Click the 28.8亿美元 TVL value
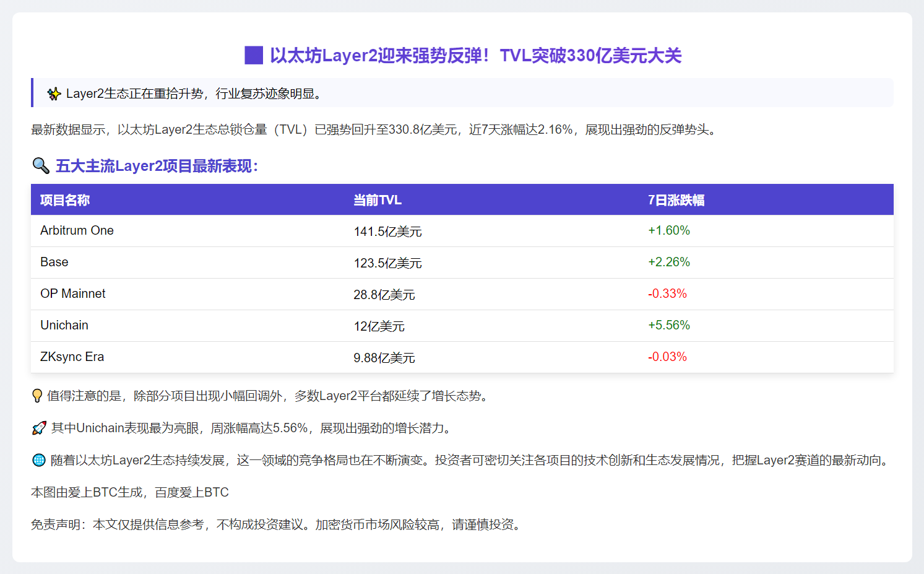The image size is (924, 574). click(384, 295)
